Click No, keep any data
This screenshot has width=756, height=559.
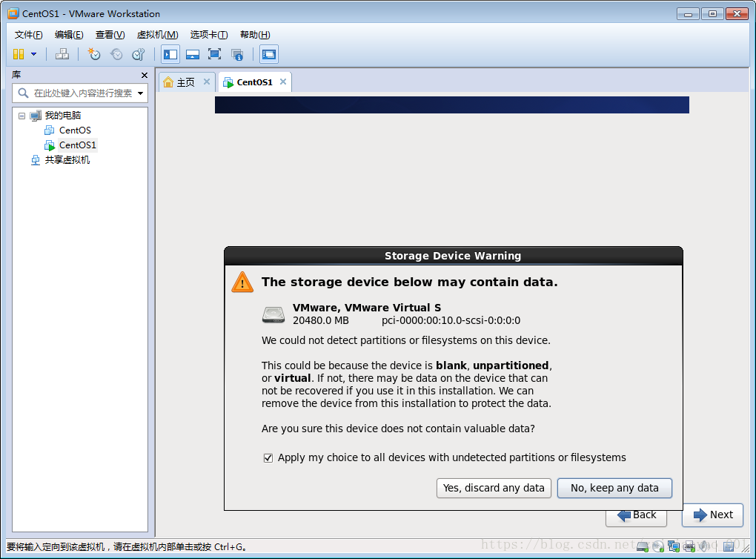[x=614, y=488]
